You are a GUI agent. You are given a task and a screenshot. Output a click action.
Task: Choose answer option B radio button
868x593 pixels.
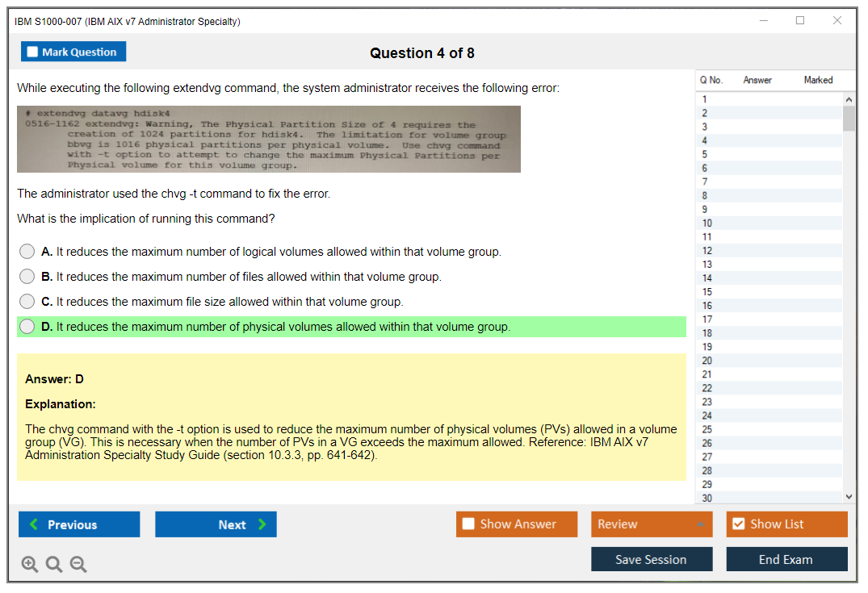(27, 277)
